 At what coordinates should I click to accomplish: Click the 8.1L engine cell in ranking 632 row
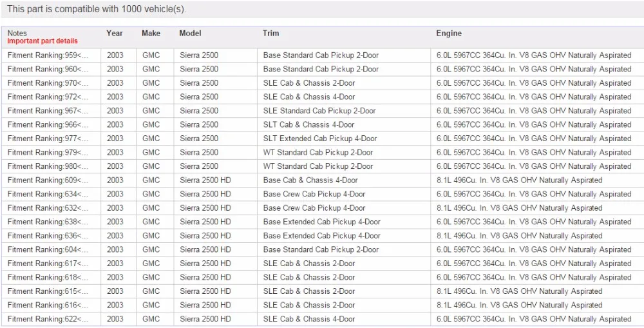[x=537, y=208]
